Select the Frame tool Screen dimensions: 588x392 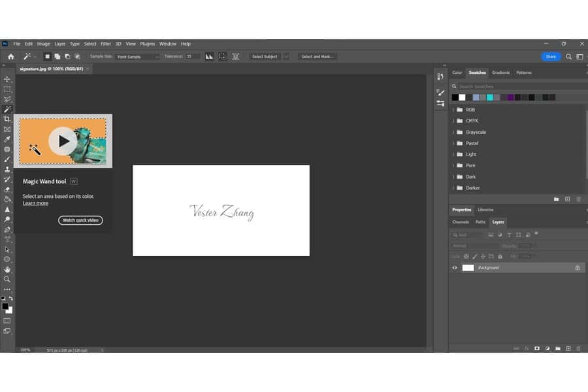(7, 129)
